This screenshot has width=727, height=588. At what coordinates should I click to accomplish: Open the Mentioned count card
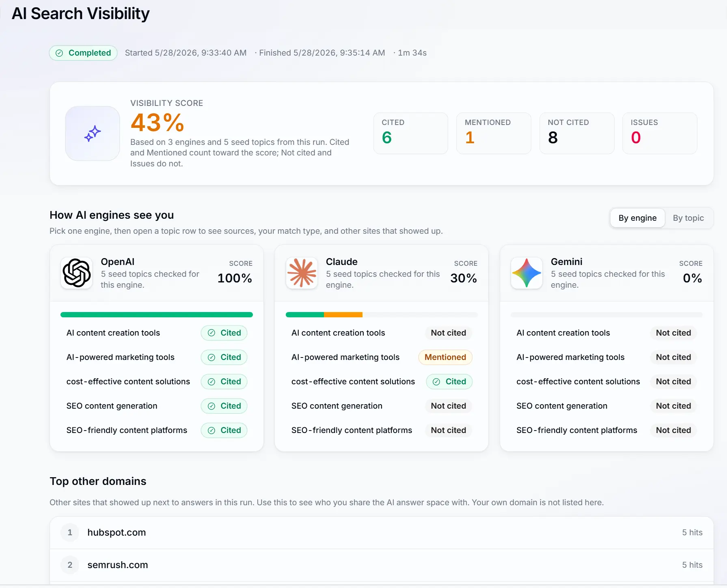[x=494, y=133]
